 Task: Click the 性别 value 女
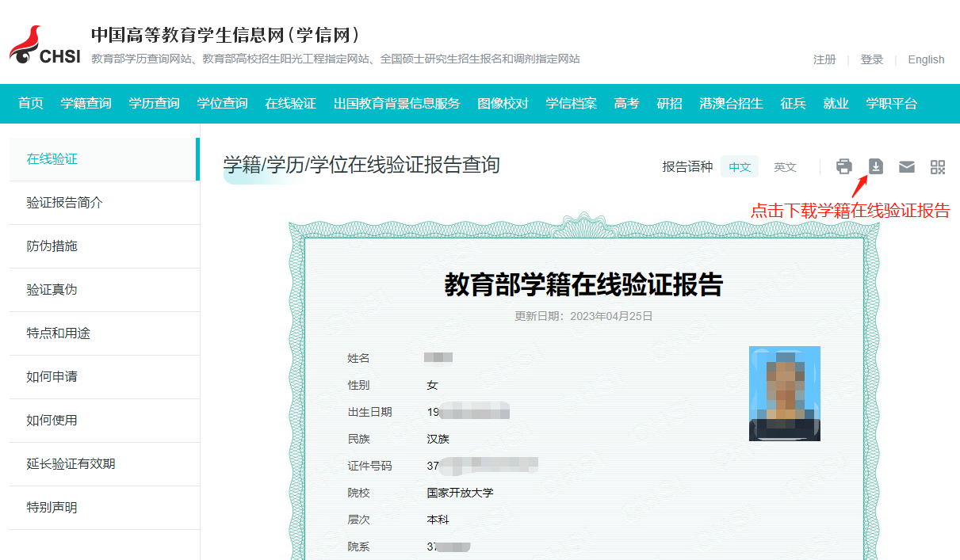click(x=432, y=385)
